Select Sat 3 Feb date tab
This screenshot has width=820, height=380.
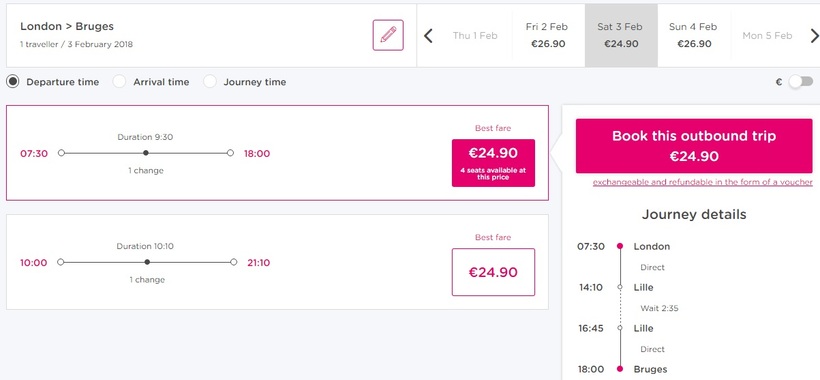click(x=621, y=36)
